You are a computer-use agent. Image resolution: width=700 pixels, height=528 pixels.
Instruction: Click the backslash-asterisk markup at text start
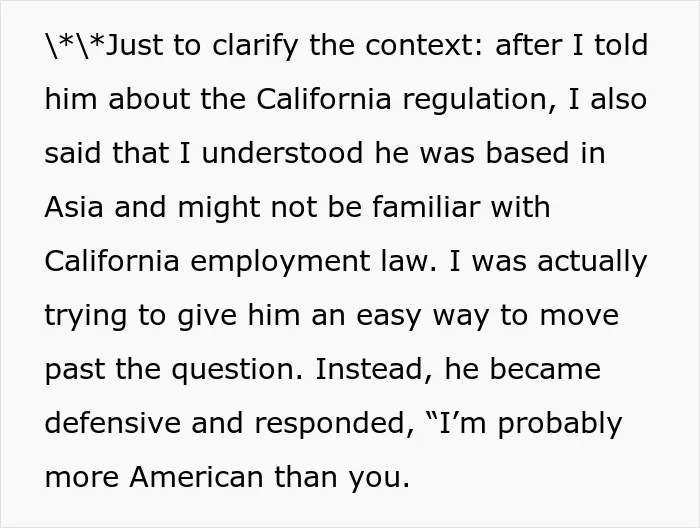(75, 45)
